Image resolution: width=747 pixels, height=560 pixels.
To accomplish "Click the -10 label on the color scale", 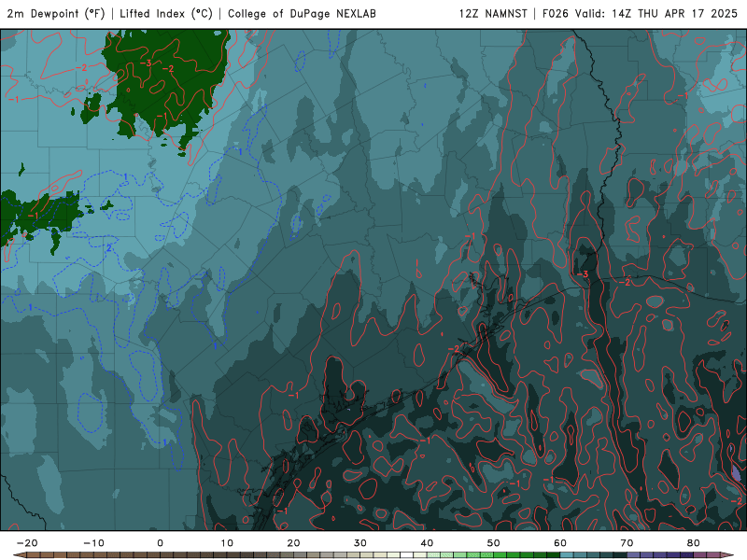I will pyautogui.click(x=93, y=543).
